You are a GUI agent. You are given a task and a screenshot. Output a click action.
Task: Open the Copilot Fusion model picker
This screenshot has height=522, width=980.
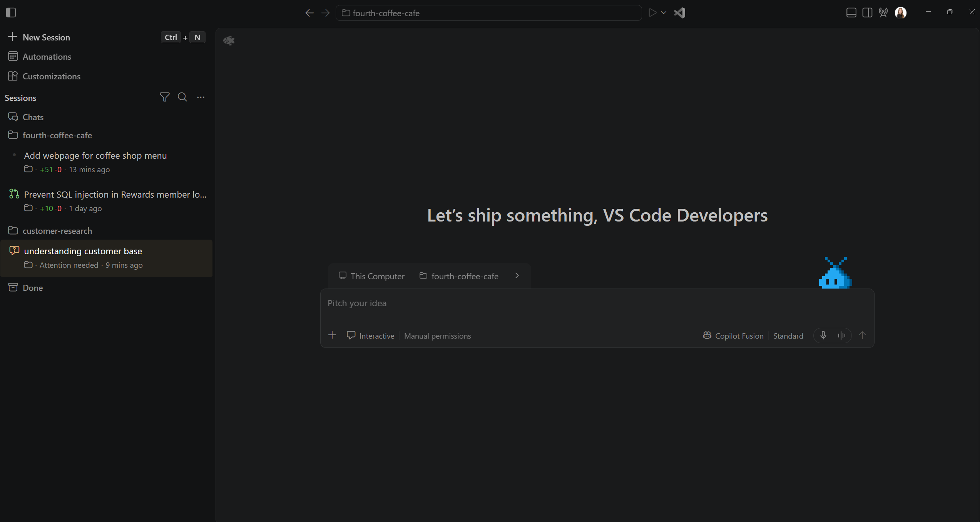click(x=733, y=336)
